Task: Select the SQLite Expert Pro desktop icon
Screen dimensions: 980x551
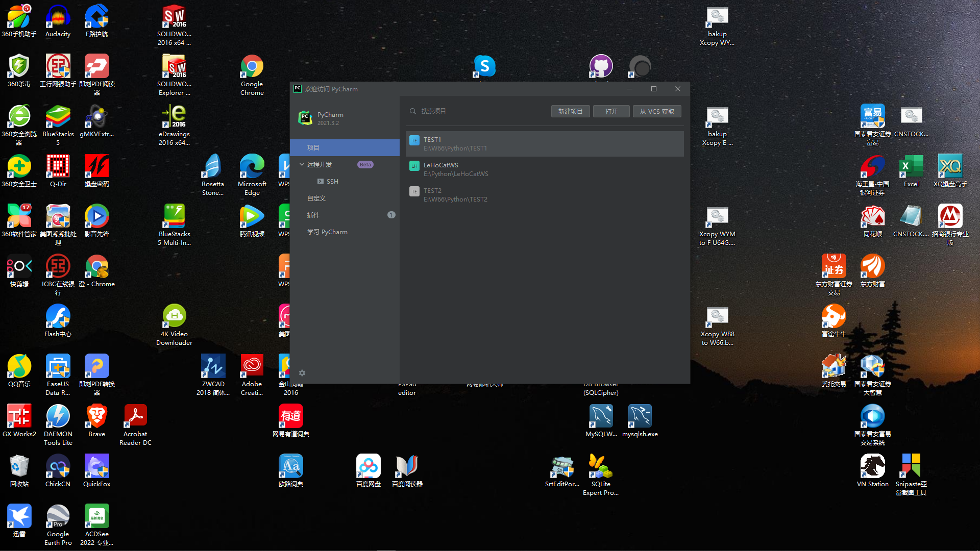Action: 601,475
